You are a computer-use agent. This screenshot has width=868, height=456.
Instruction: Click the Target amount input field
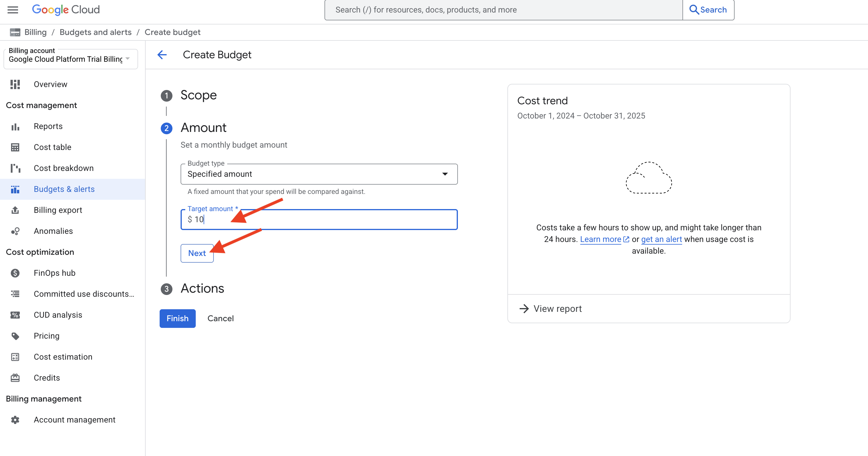click(324, 220)
